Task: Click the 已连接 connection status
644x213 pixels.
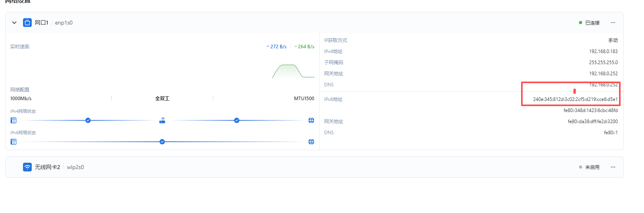Action: (x=589, y=23)
